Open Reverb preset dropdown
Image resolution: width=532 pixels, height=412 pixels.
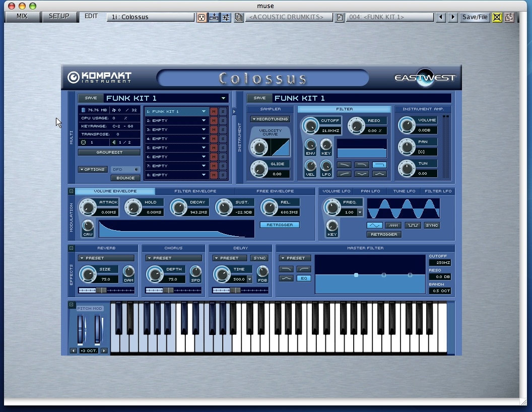[x=106, y=258]
